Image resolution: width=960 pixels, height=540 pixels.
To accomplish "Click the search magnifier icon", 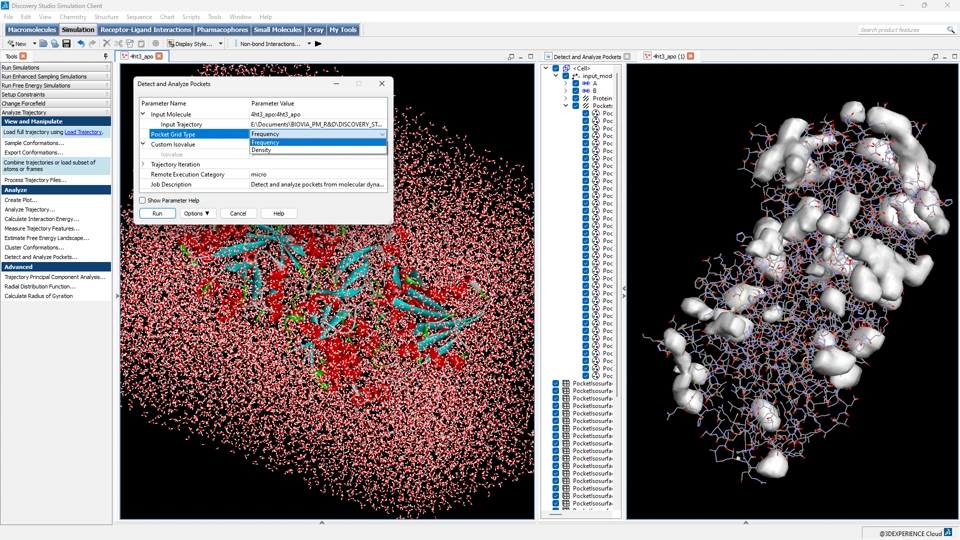I will (x=950, y=29).
